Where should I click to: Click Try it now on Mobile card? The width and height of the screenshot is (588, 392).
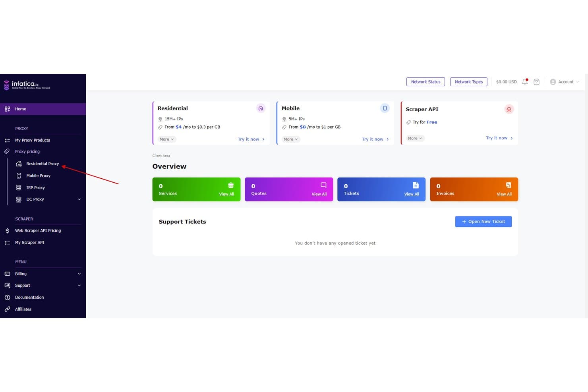pyautogui.click(x=375, y=139)
